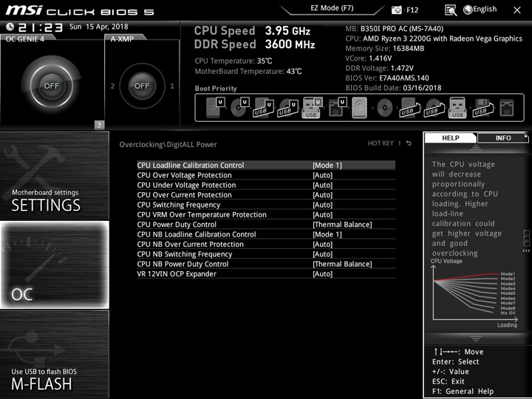
Task: Click the Overclocking\DigitALL Power breadcrumb
Action: 168,145
